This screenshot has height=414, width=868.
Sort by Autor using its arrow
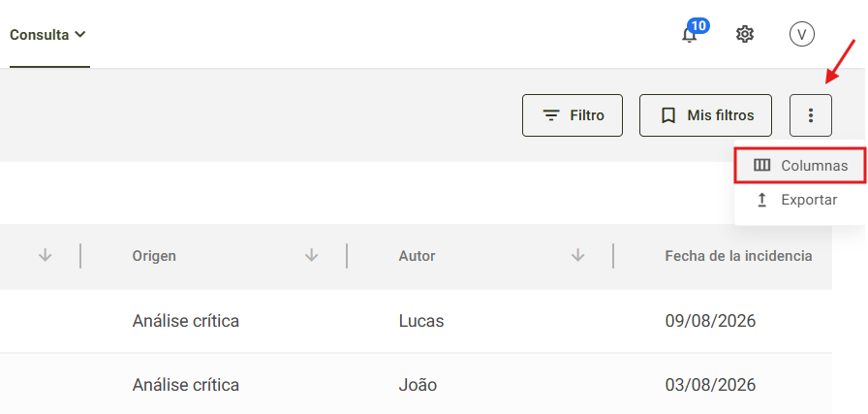click(578, 255)
